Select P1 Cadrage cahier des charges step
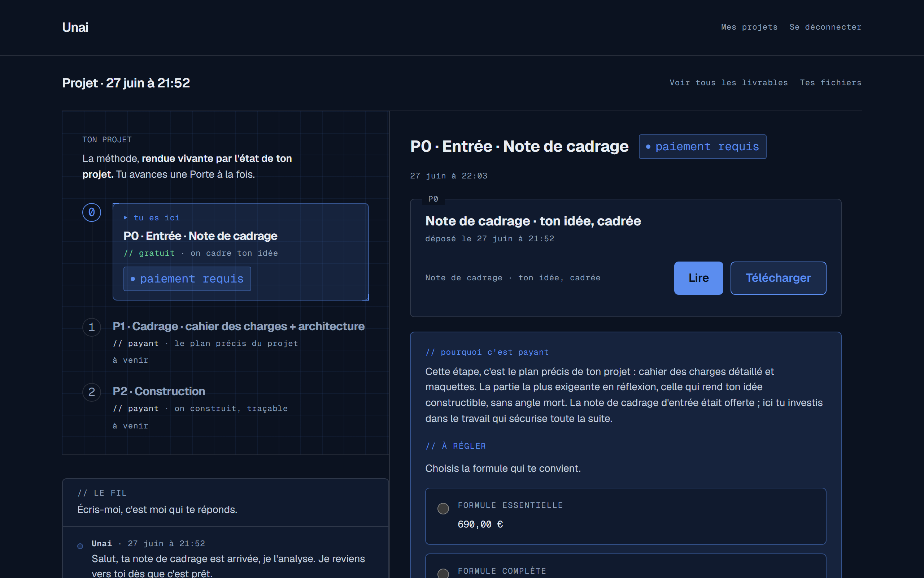 pos(239,327)
